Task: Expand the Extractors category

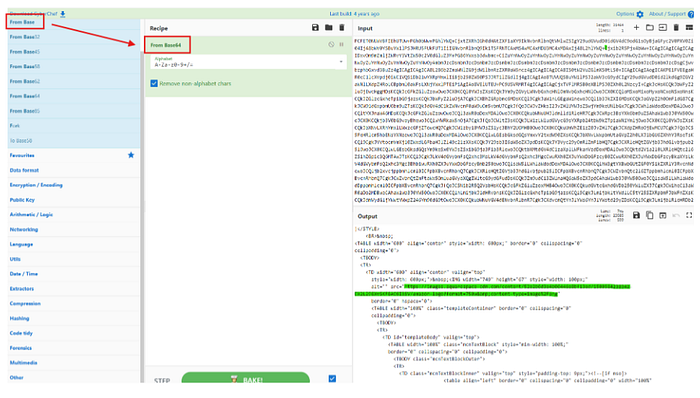Action: coord(73,289)
